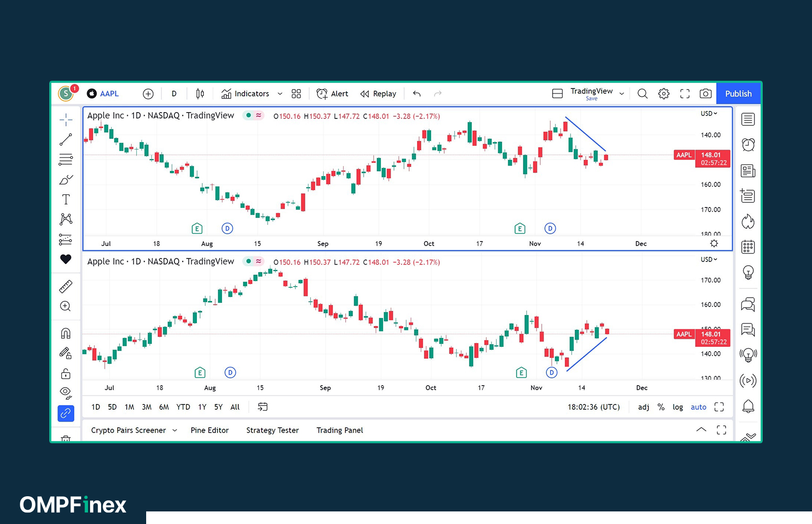The image size is (812, 524).
Task: Open the candlestick chart style menu
Action: pyautogui.click(x=200, y=94)
